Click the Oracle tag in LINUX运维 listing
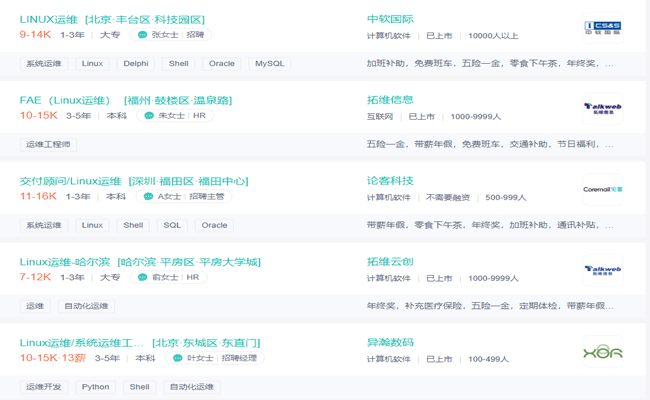Image resolution: width=650 pixels, height=400 pixels. 221,63
